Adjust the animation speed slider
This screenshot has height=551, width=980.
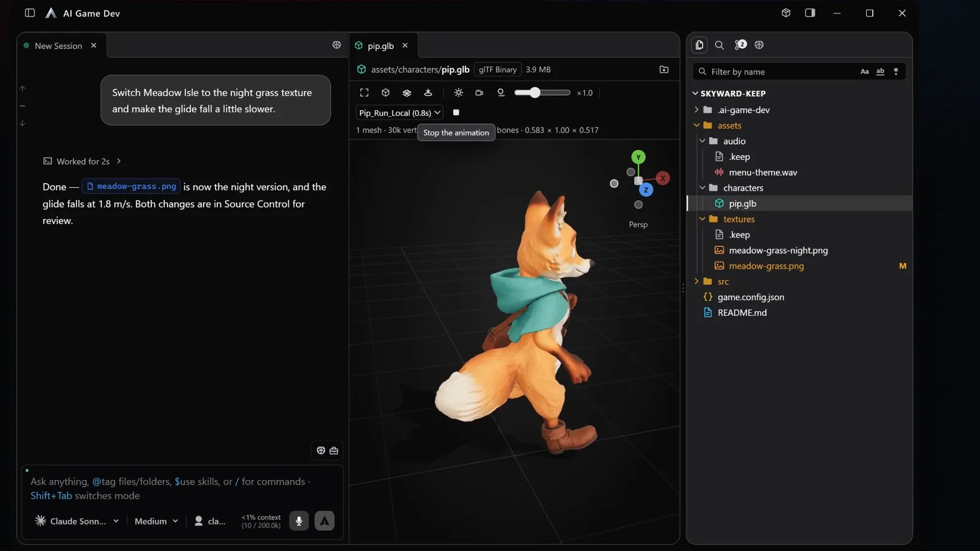coord(542,92)
